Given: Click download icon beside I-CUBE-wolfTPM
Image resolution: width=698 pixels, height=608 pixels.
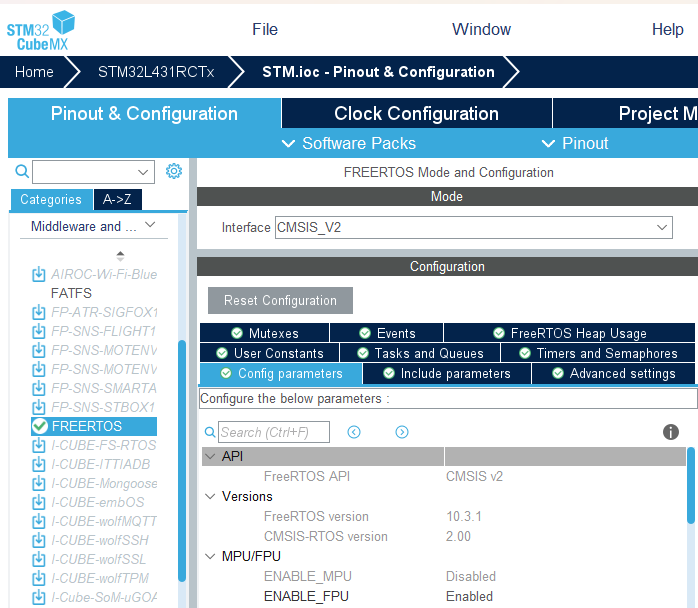Looking at the screenshot, I should tap(39, 578).
